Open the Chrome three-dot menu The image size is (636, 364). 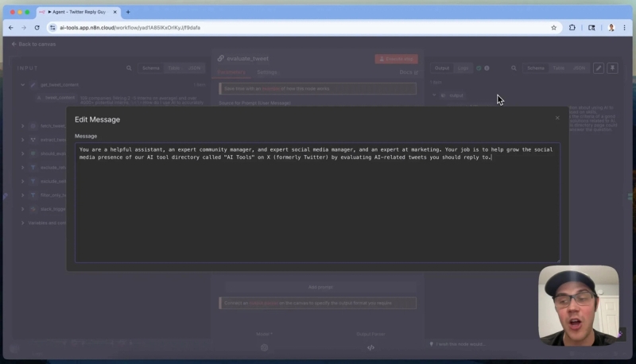click(624, 28)
